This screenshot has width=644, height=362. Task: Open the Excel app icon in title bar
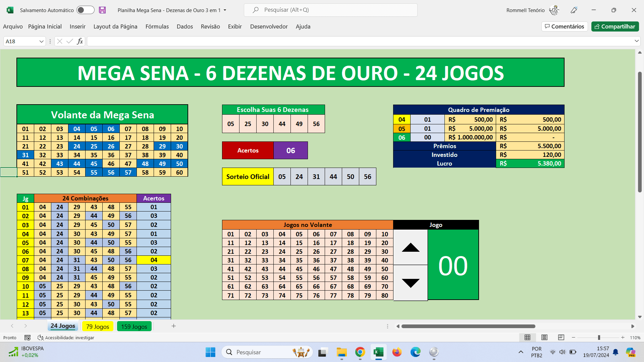click(10, 10)
